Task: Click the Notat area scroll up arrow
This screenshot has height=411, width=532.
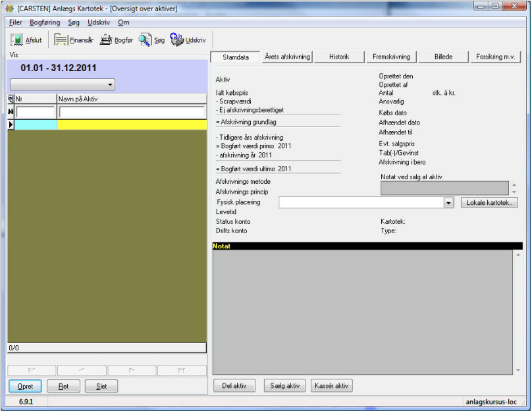Action: (x=518, y=255)
